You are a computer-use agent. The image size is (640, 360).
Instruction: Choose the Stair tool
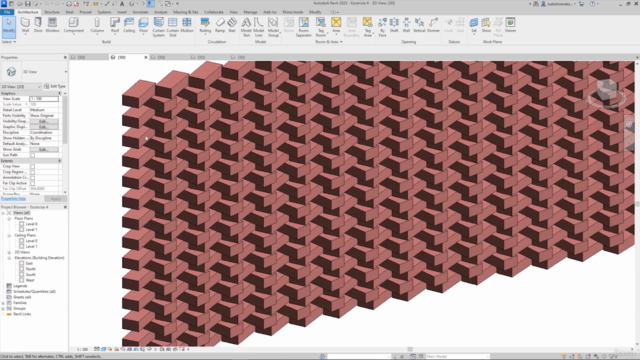tap(232, 25)
